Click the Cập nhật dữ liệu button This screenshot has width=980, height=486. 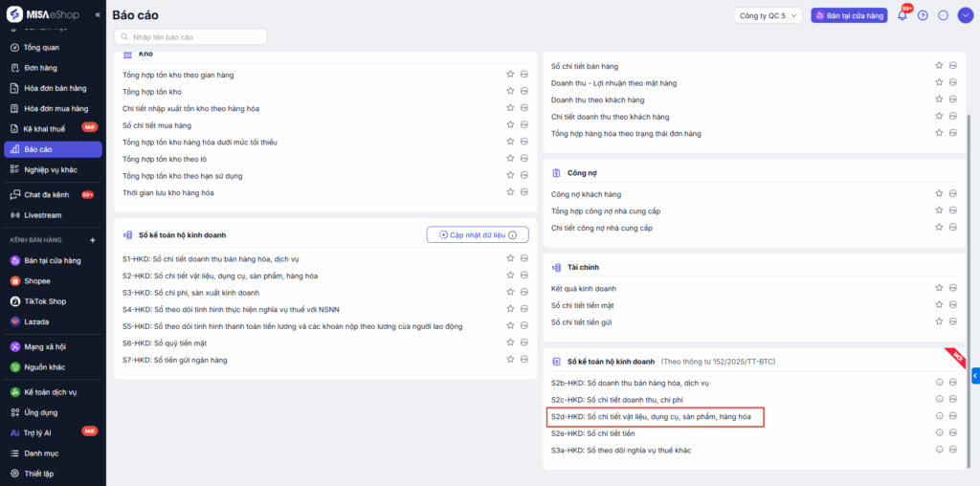477,234
